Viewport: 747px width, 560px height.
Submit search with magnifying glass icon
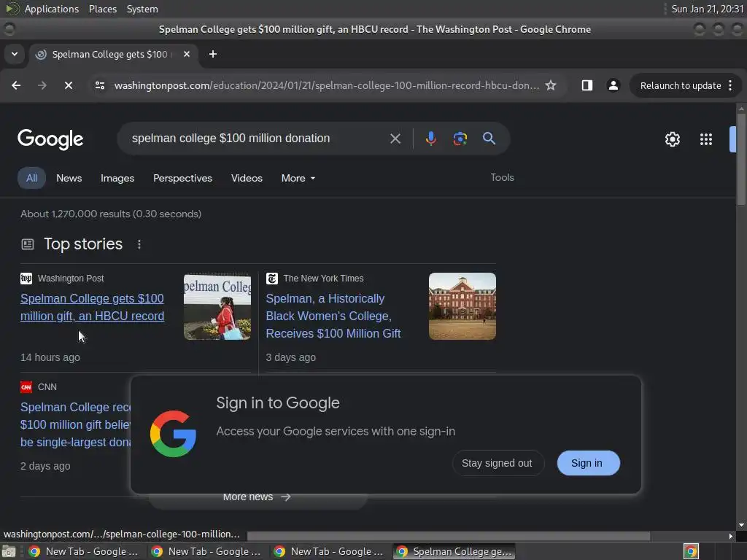489,139
